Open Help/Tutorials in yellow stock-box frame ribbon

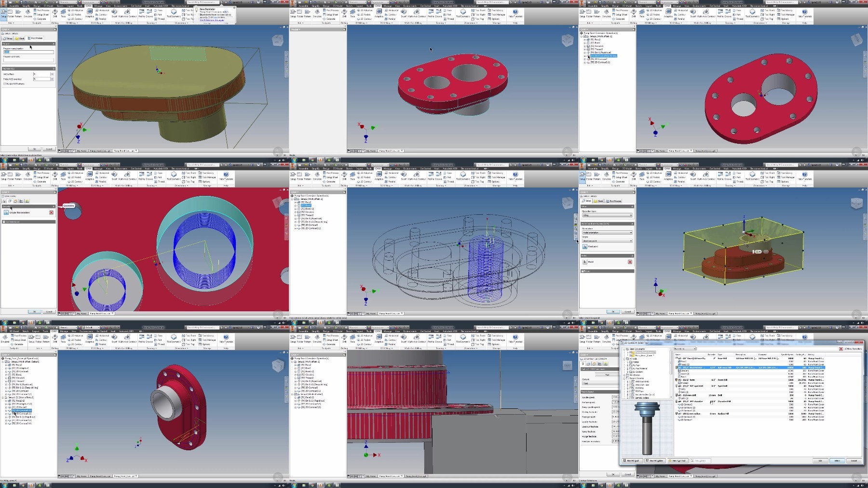[x=804, y=176]
